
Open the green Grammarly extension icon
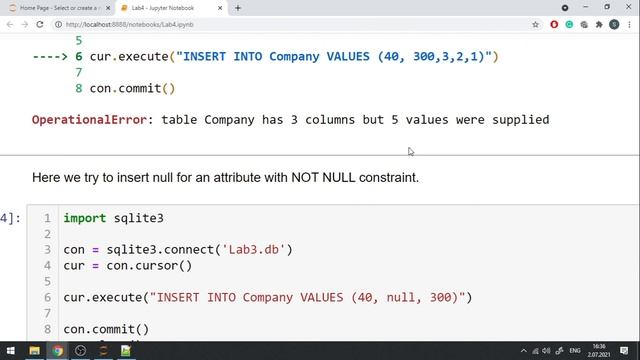(x=569, y=24)
